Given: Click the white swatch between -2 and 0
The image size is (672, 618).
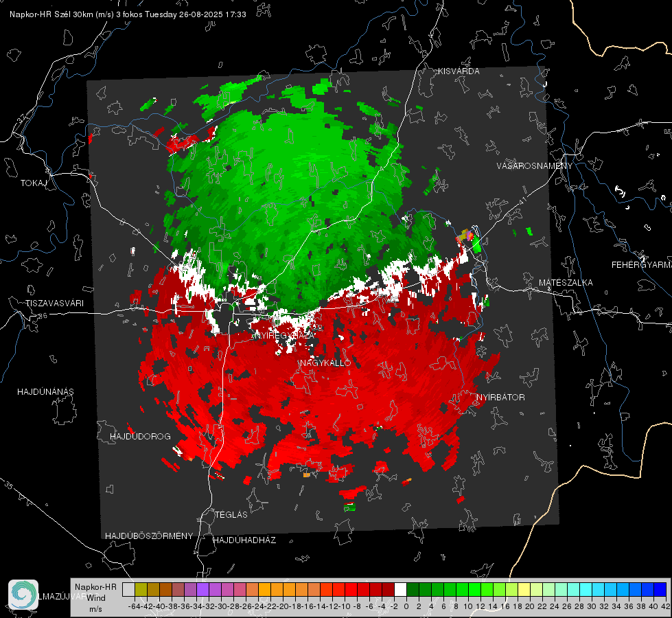Looking at the screenshot, I should tap(400, 590).
